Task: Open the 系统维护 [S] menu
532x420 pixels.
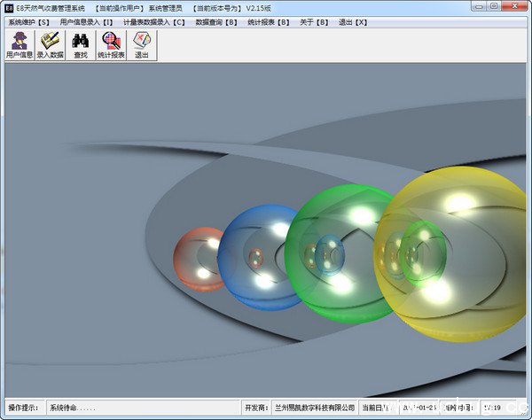Action: coord(28,21)
